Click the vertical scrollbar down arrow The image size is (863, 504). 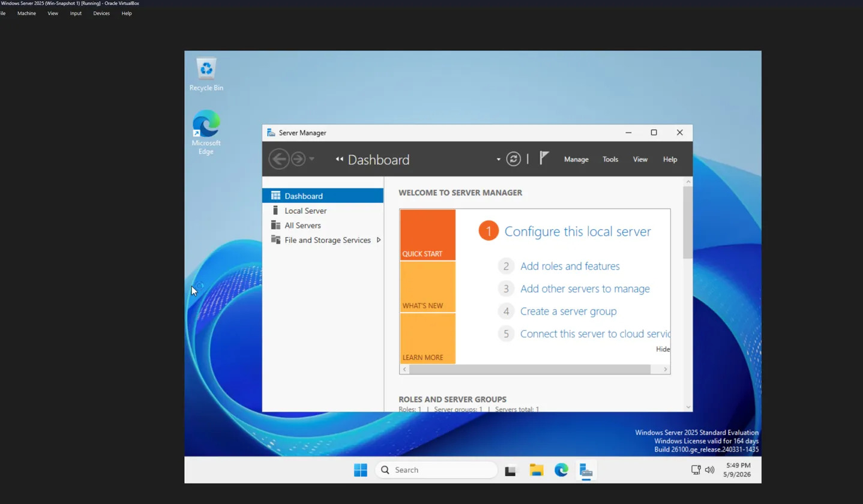coord(688,407)
